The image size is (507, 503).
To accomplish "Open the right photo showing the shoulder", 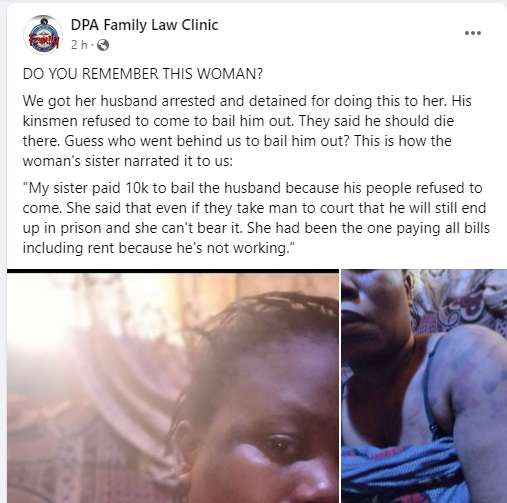I will point(424,386).
